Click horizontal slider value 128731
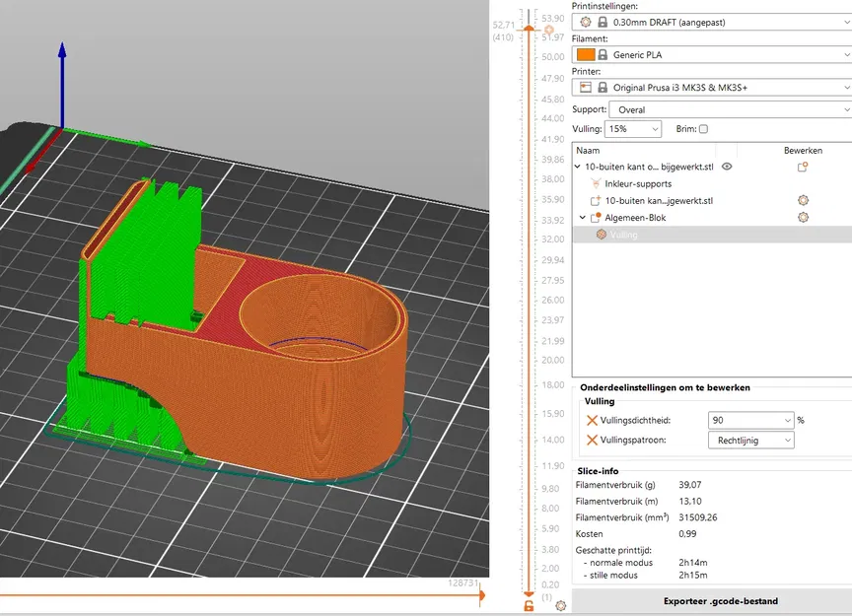The image size is (852, 616). pos(462,582)
